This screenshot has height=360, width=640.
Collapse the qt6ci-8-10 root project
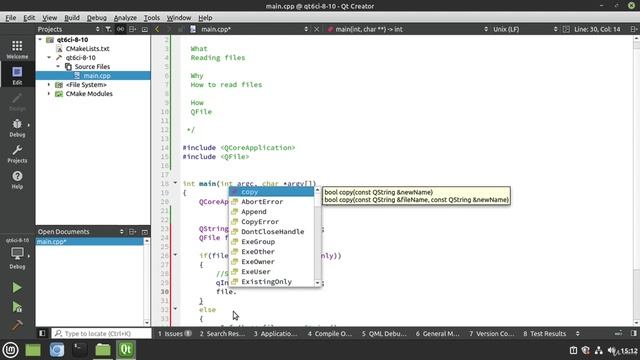40,40
